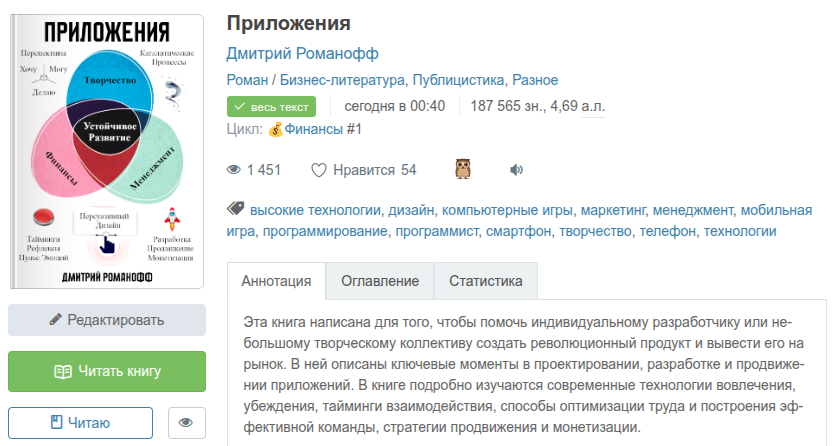Image resolution: width=840 pixels, height=446 pixels.
Task: Click the 'компьютерные игры' tag
Action: point(509,210)
